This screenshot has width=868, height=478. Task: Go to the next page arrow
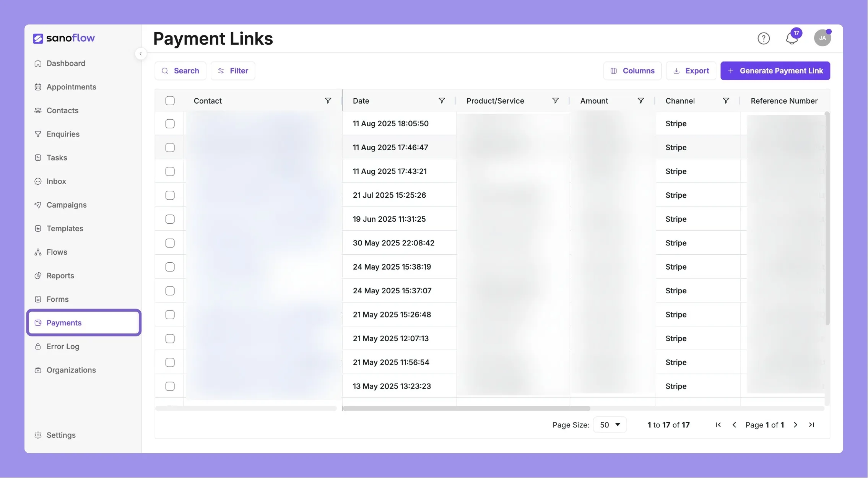click(x=795, y=425)
